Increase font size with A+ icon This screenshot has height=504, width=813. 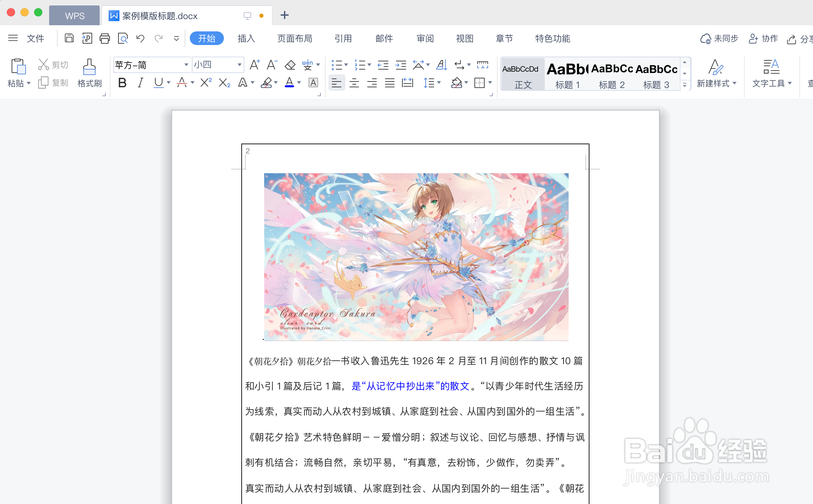(x=255, y=64)
